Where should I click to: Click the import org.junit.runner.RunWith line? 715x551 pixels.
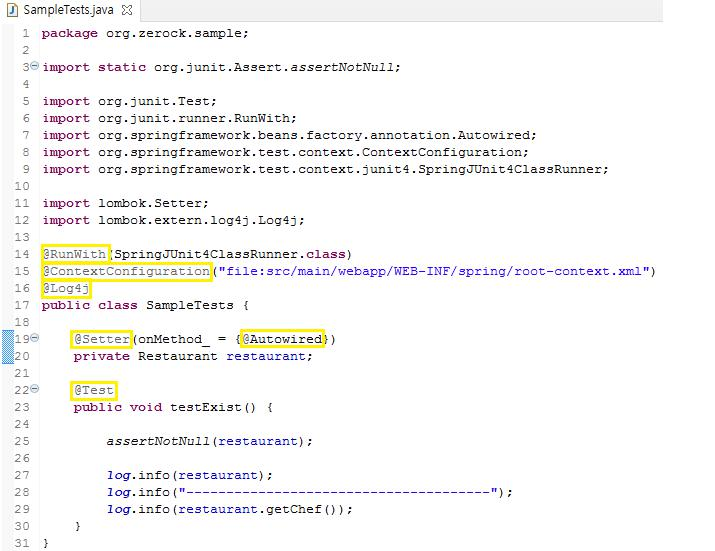click(169, 119)
